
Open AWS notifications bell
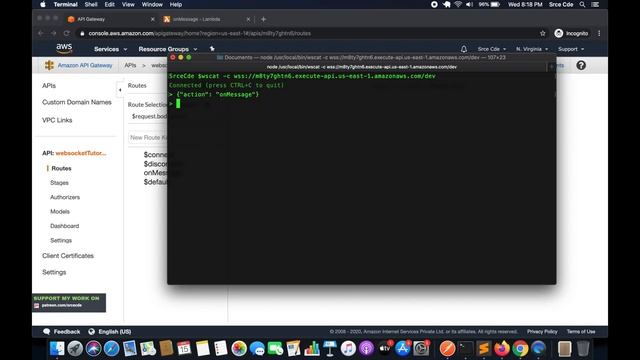(464, 49)
